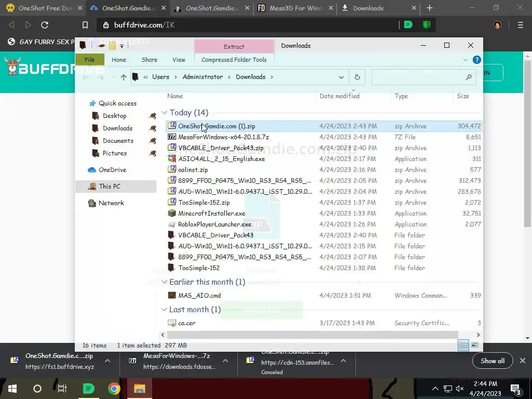Switch to the Share ribbon tab
Image resolution: width=532 pixels, height=399 pixels.
(x=149, y=60)
